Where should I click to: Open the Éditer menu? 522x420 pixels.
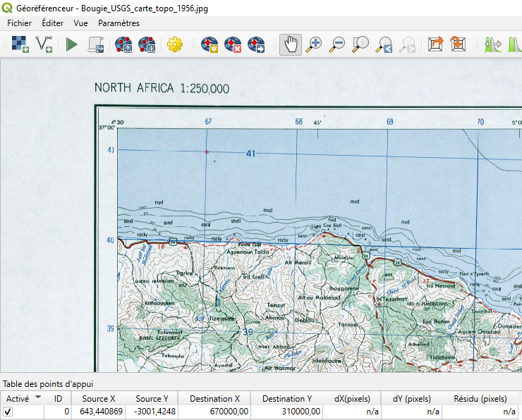(52, 23)
